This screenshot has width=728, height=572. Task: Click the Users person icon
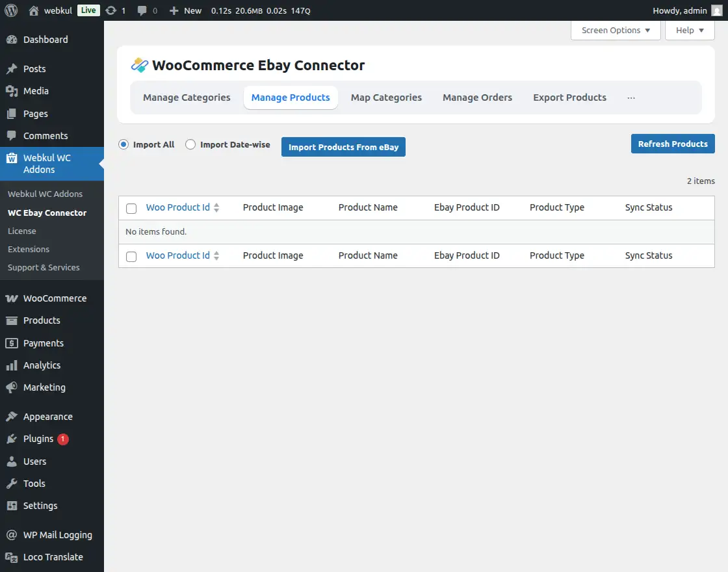click(x=12, y=461)
